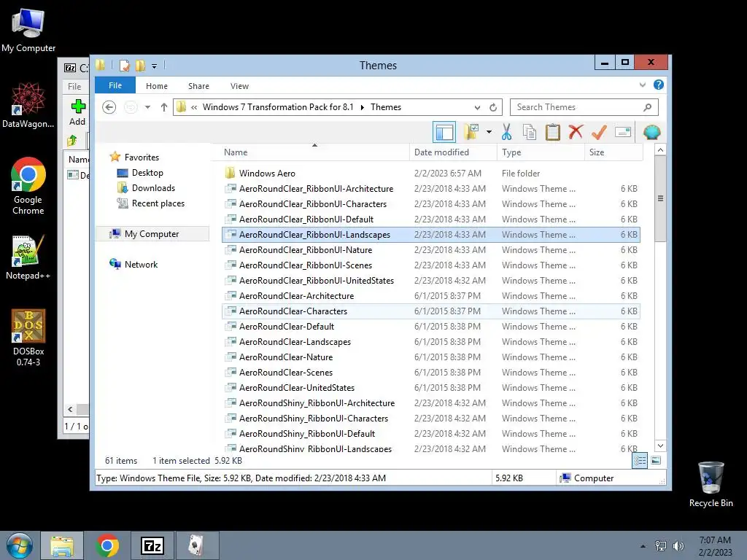Expand the address bar history dropdown
Screen dimensions: 747x560
tap(477, 107)
